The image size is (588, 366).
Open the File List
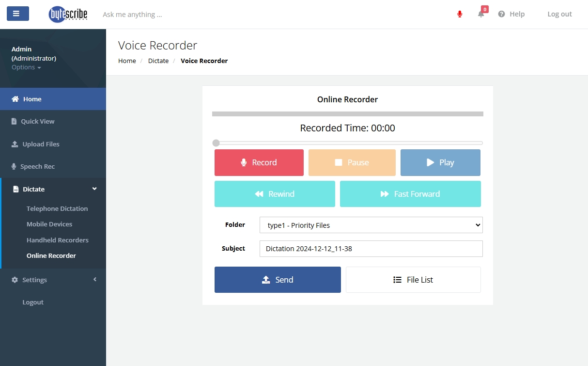413,280
